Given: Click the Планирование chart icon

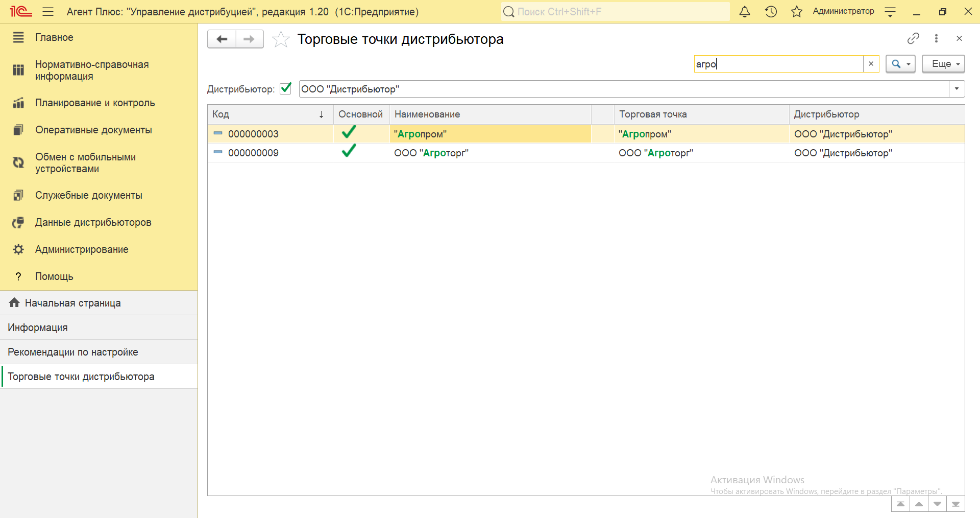Looking at the screenshot, I should pyautogui.click(x=18, y=103).
